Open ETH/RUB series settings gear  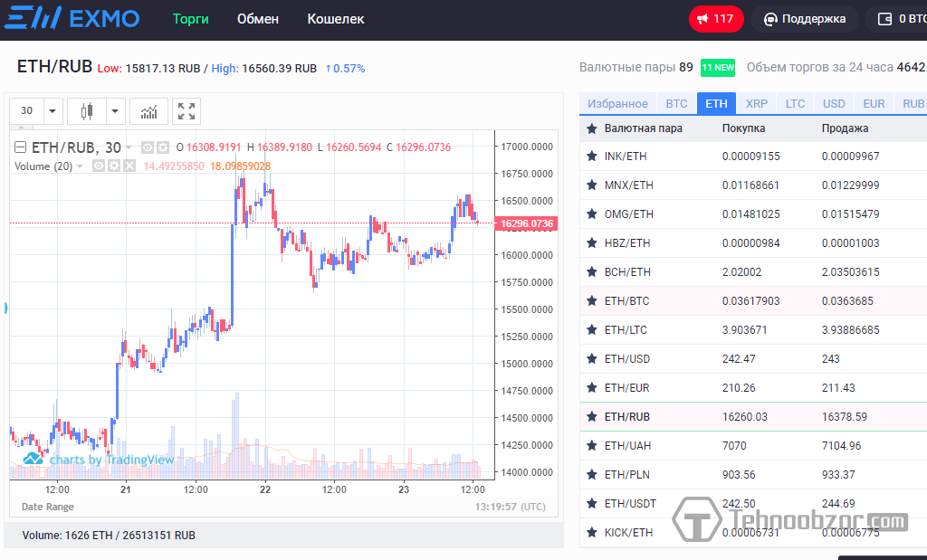(x=163, y=147)
